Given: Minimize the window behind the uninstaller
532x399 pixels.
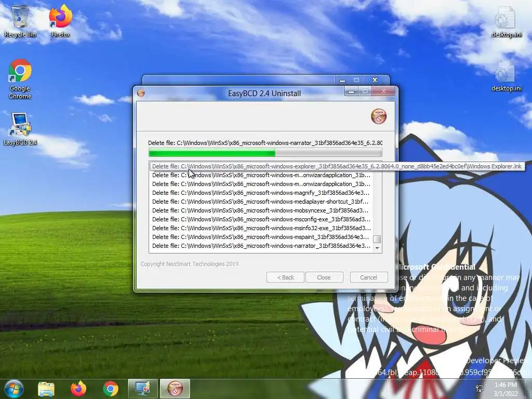Looking at the screenshot, I should [x=342, y=80].
